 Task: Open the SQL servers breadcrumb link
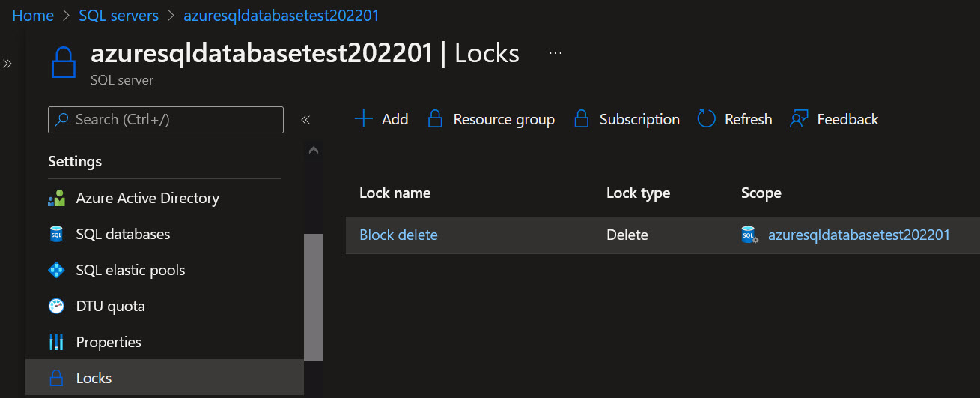coord(118,16)
